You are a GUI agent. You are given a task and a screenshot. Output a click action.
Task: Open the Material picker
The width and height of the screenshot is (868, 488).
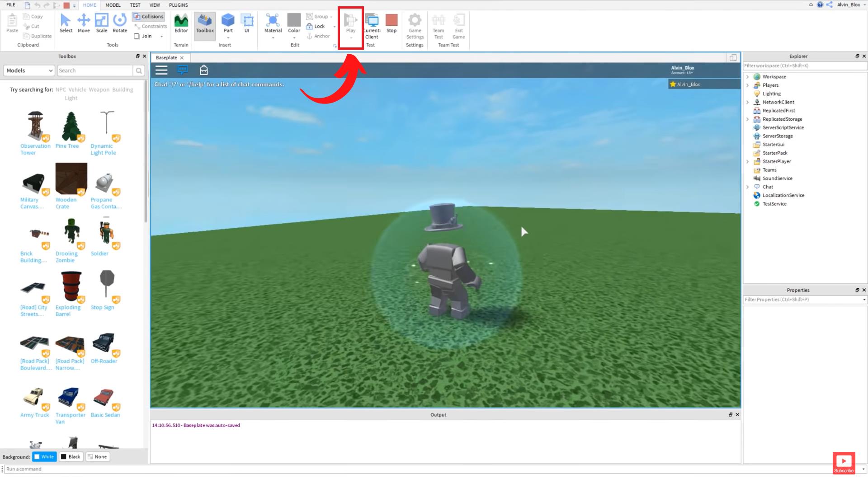click(273, 23)
